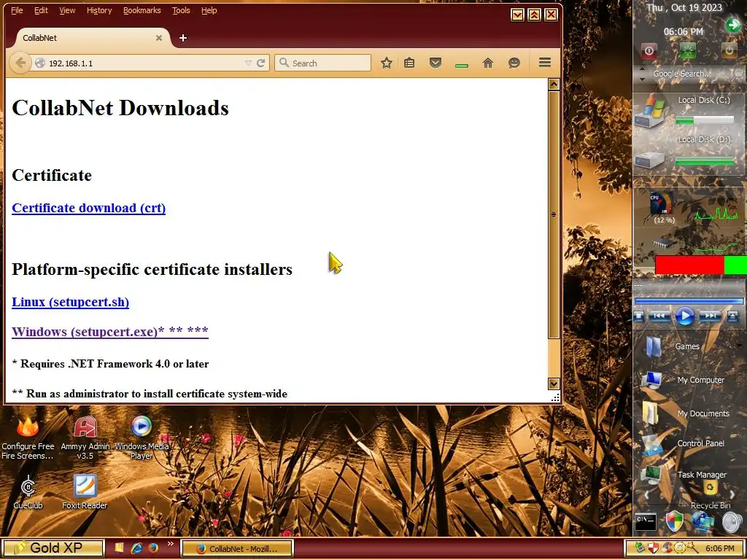This screenshot has width=747, height=560.
Task: Select the Ammyy Admin v3.5 icon
Action: [x=85, y=438]
